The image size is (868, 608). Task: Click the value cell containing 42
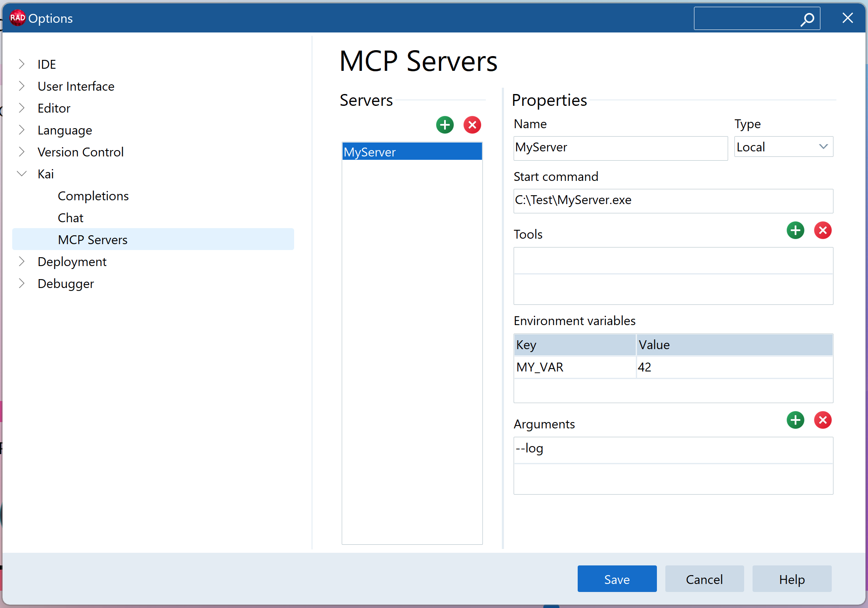734,367
